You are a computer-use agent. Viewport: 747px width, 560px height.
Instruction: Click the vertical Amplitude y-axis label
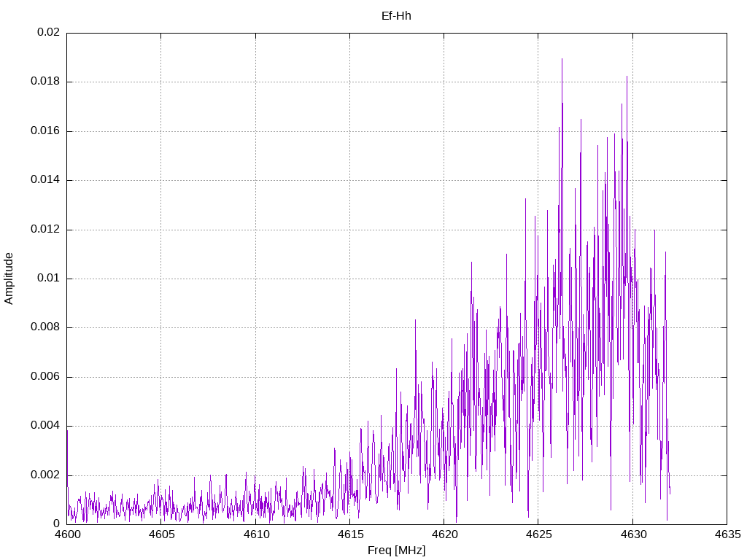tap(9, 278)
